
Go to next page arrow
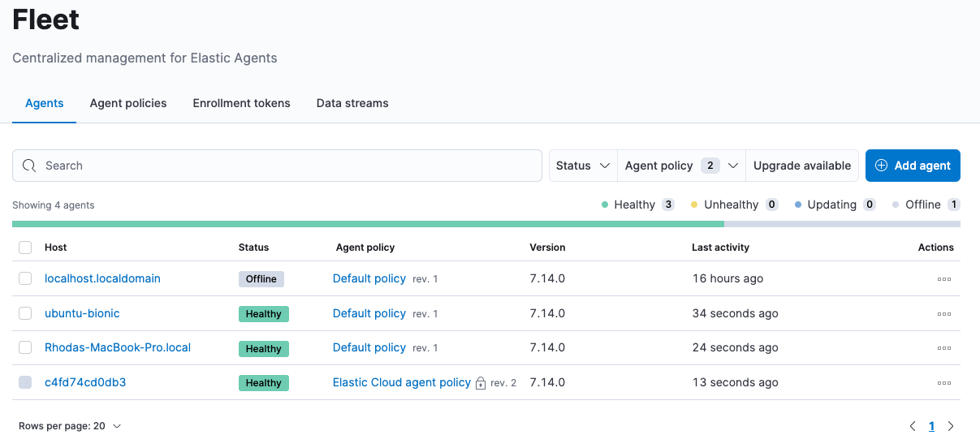point(951,426)
